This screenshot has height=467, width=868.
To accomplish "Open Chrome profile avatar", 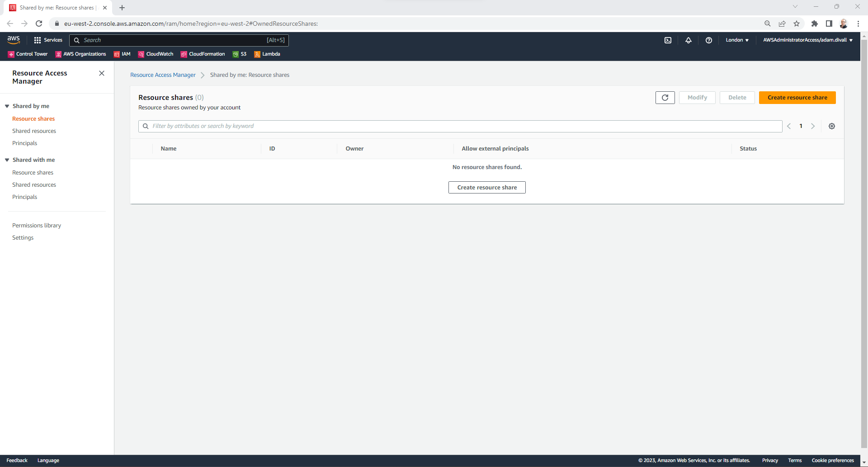I will tap(844, 24).
